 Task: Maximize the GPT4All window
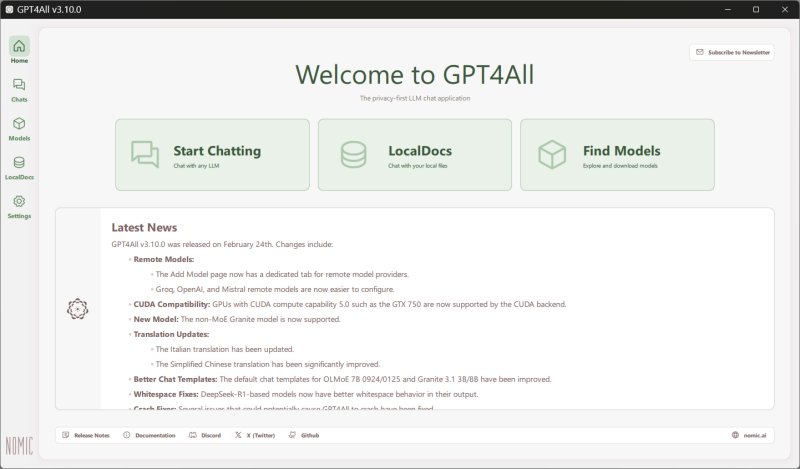tap(756, 9)
